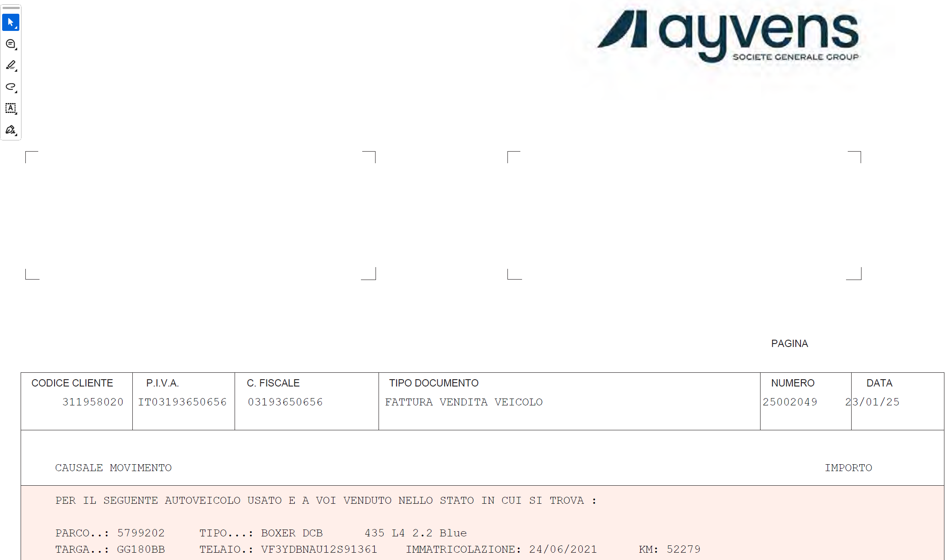Image resolution: width=947 pixels, height=560 pixels.
Task: Select vehicle type BOXER DCB
Action: point(292,533)
